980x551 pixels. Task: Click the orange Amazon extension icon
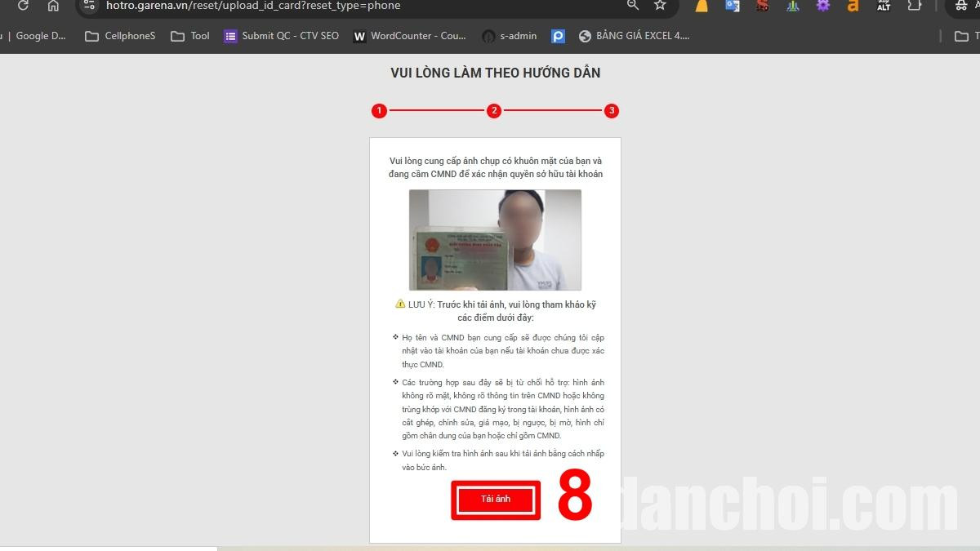tap(853, 6)
